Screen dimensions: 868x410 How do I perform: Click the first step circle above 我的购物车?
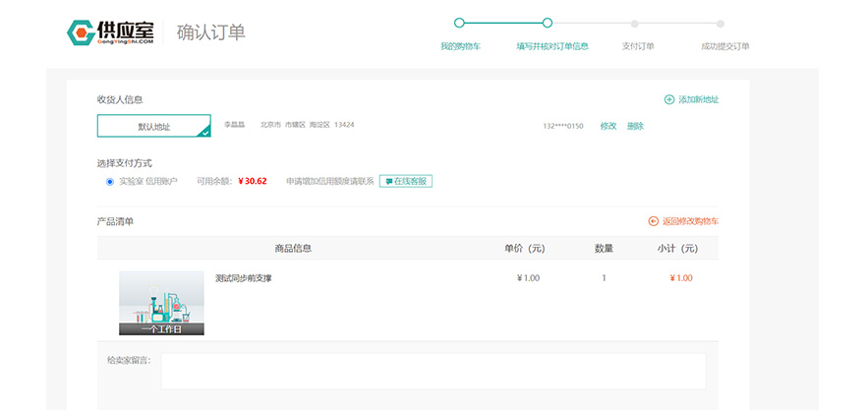click(459, 23)
